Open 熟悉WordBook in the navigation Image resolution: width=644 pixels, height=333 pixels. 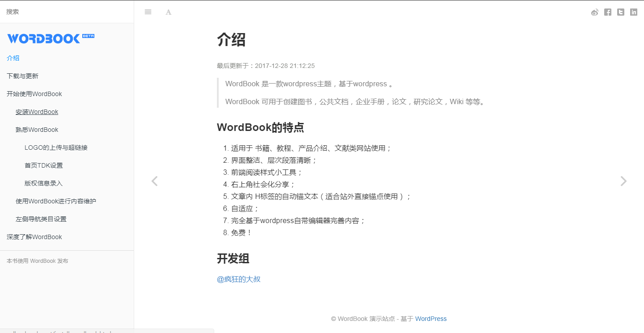pyautogui.click(x=37, y=130)
